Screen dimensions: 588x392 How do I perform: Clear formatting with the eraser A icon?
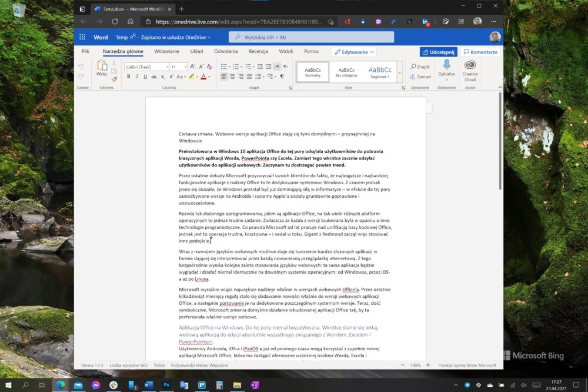pos(210,67)
